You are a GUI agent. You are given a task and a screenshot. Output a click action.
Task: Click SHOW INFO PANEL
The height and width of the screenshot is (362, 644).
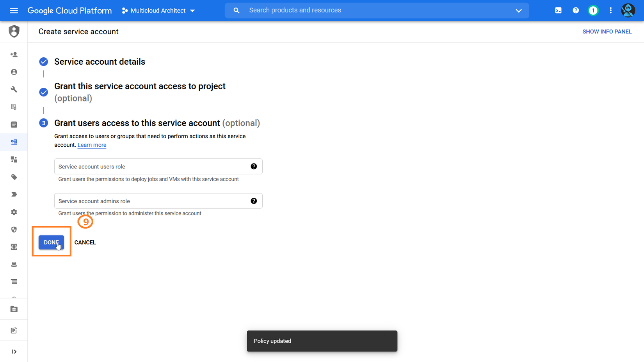(607, 32)
